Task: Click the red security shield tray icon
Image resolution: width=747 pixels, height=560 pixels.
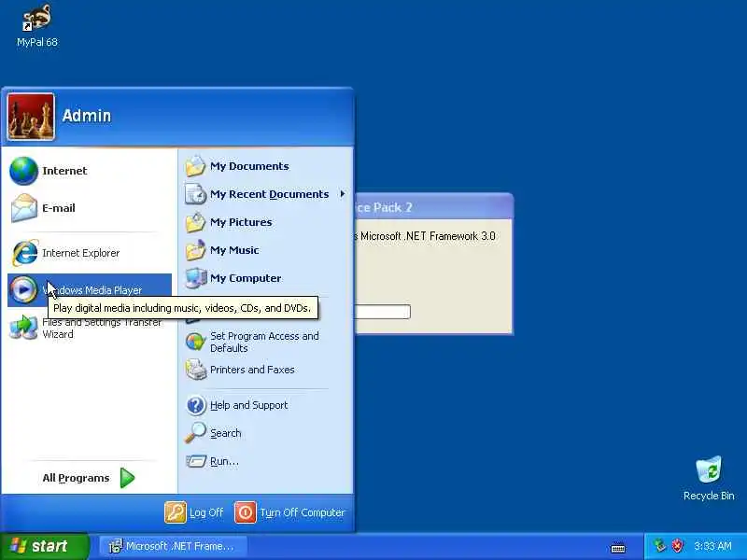Action: tap(677, 545)
